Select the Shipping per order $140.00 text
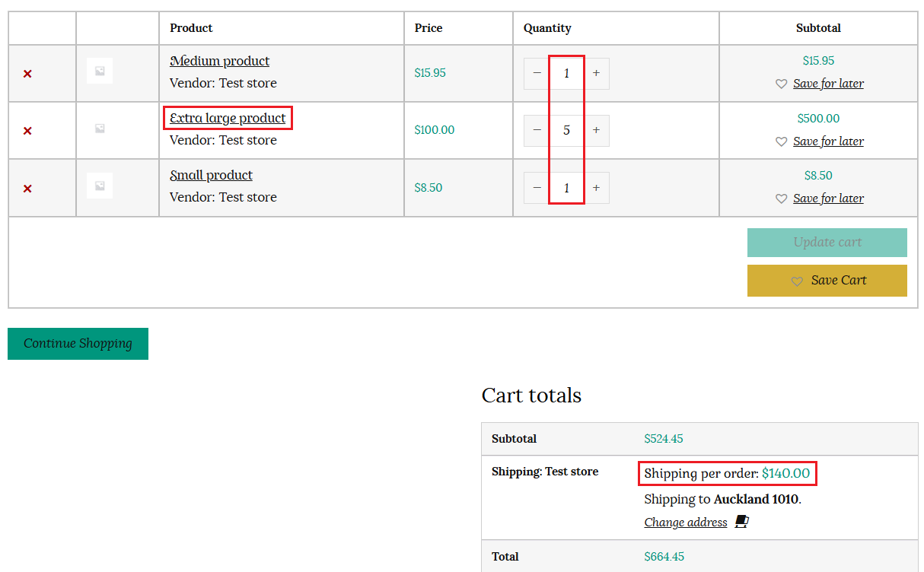Screen dimensions: 924x572 point(727,473)
